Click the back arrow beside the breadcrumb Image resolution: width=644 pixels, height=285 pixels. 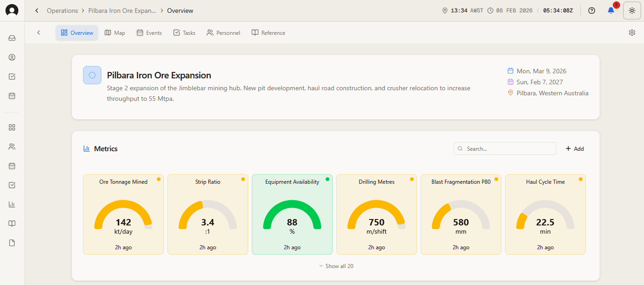coord(37,10)
